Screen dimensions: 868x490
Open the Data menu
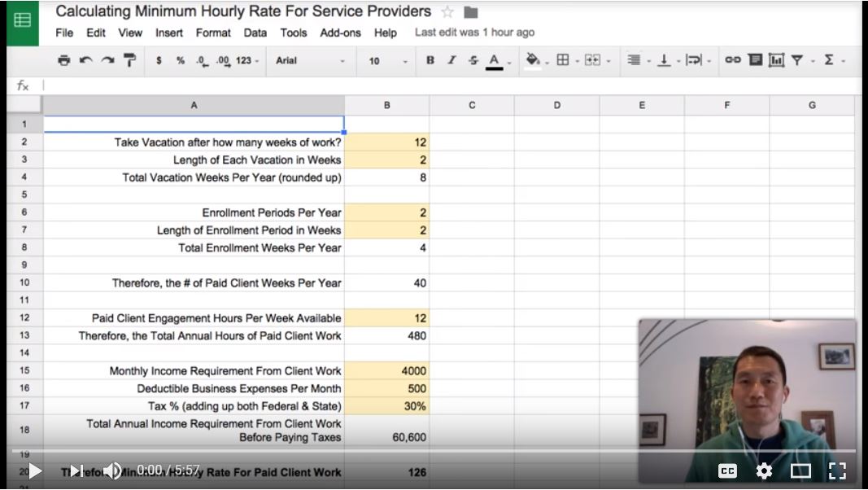[x=255, y=33]
